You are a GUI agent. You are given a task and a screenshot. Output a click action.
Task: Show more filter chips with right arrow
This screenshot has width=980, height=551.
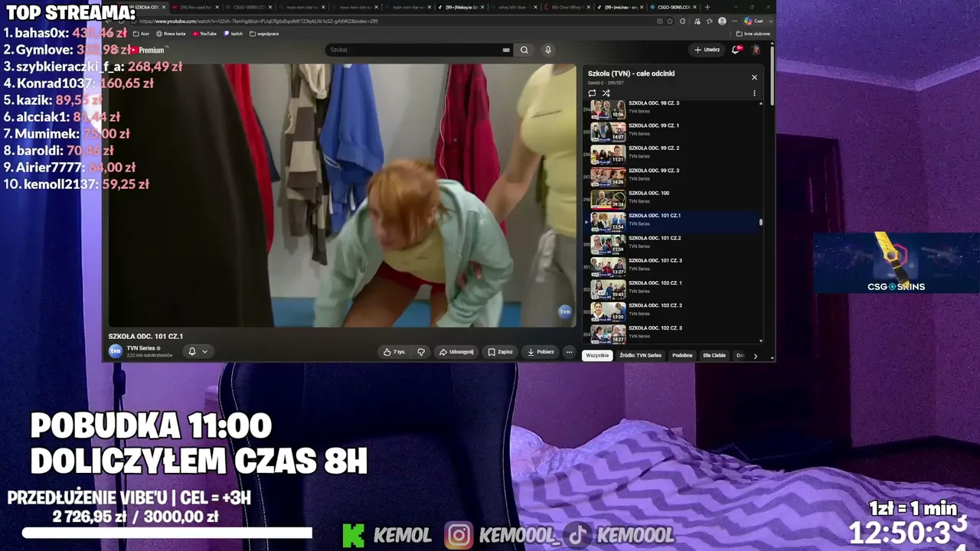[755, 356]
